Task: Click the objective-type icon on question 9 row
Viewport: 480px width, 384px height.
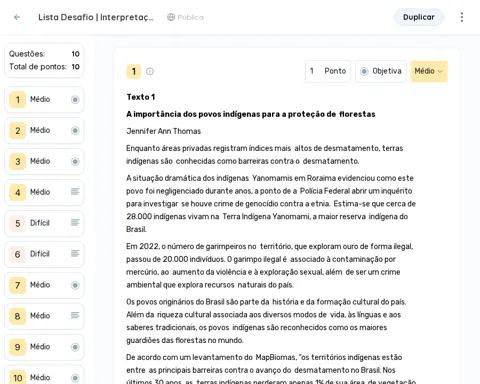Action: (x=75, y=347)
